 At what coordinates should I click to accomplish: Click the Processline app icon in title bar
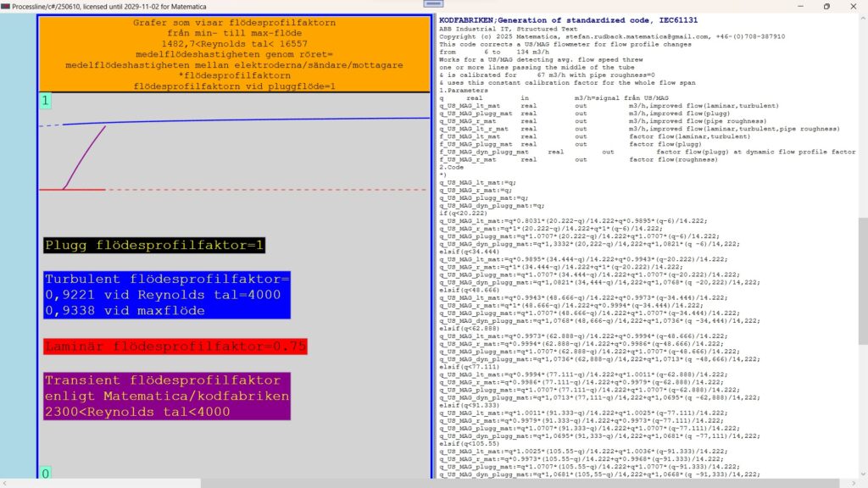tap(6, 6)
